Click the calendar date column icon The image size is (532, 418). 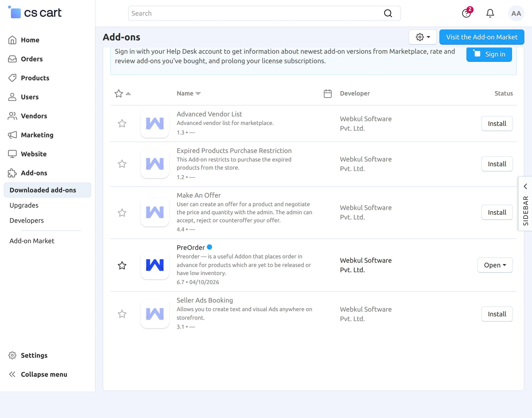(328, 94)
